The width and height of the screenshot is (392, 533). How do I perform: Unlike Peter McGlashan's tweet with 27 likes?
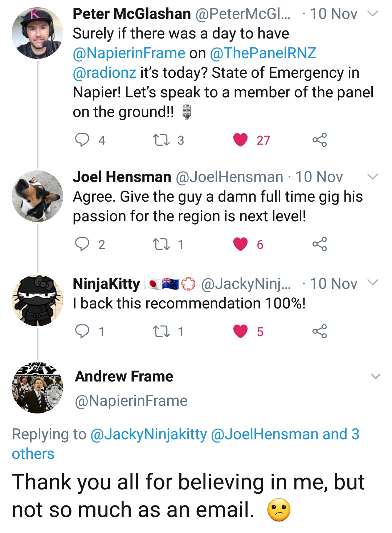point(240,140)
